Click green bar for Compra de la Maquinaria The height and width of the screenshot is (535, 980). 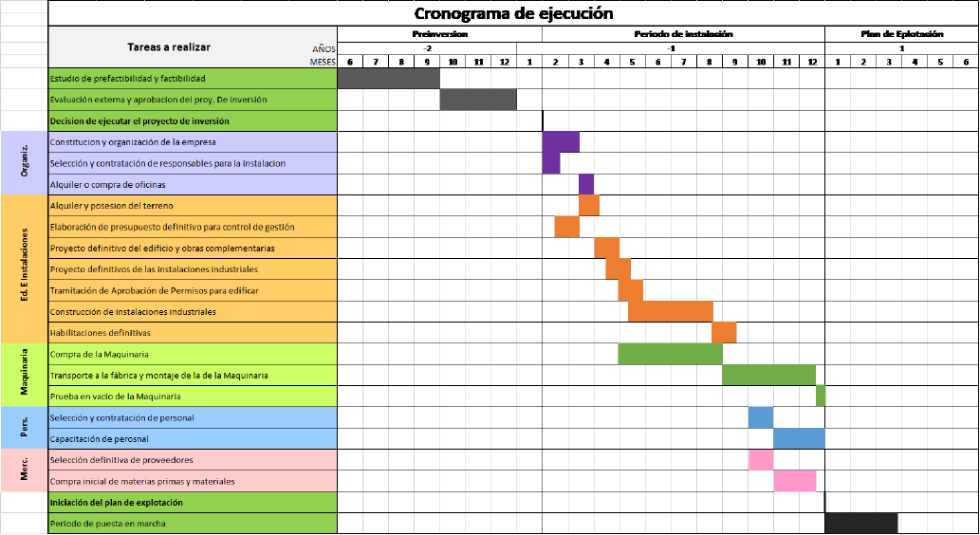coord(671,354)
